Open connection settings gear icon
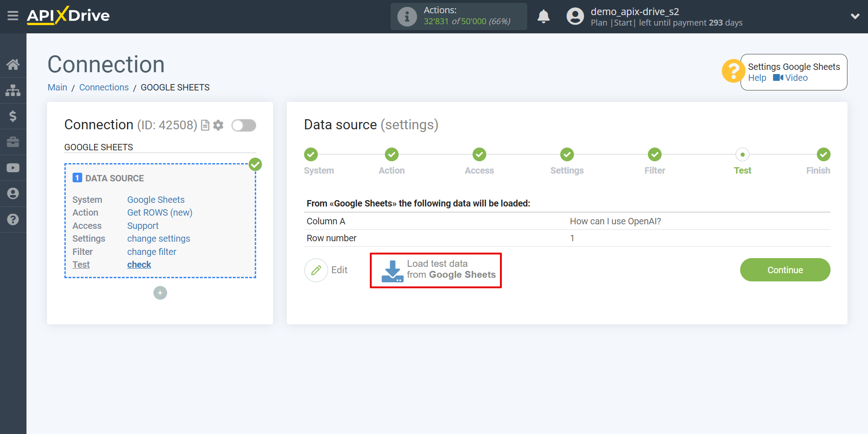This screenshot has height=434, width=868. [x=218, y=125]
